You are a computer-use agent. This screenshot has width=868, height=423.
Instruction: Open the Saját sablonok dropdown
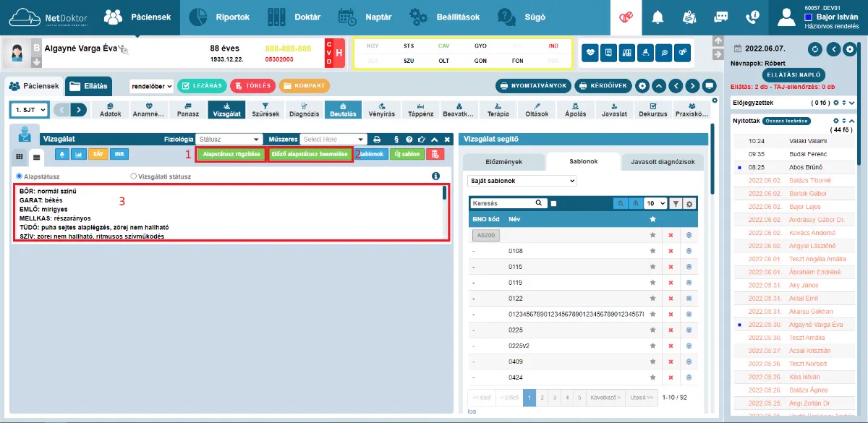tap(522, 181)
